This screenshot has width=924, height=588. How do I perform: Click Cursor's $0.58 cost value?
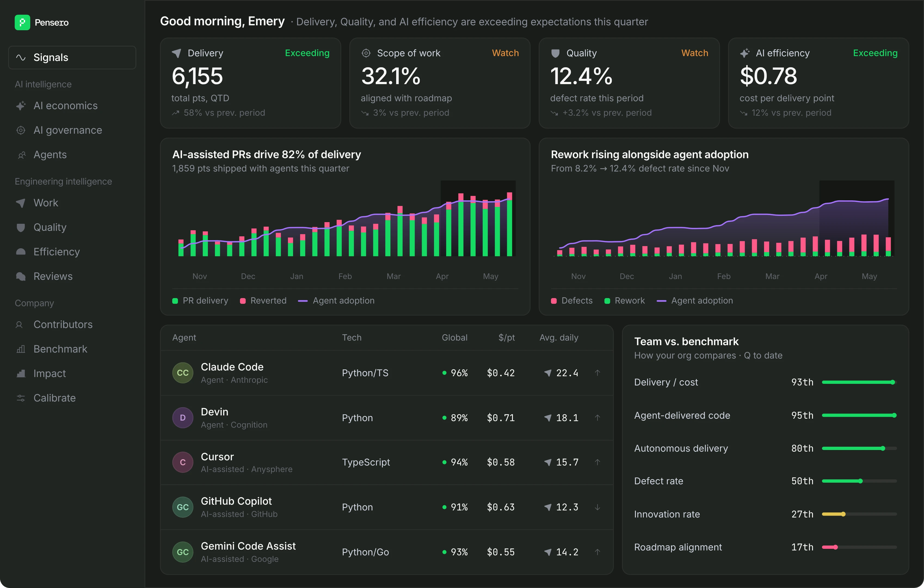501,462
